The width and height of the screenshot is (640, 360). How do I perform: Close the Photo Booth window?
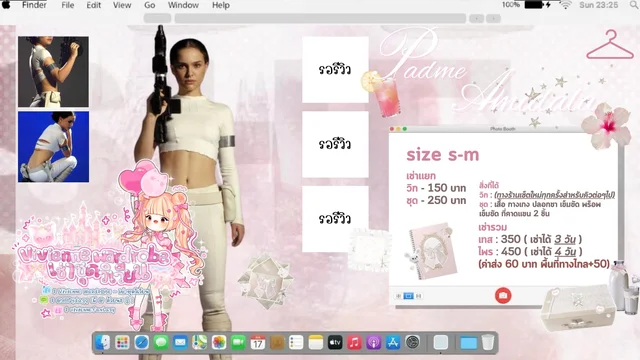[392, 129]
